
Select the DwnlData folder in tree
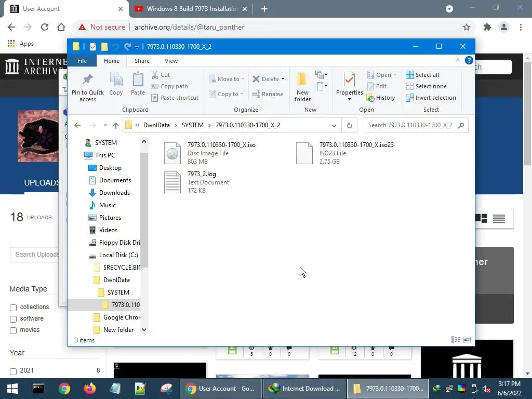click(112, 280)
